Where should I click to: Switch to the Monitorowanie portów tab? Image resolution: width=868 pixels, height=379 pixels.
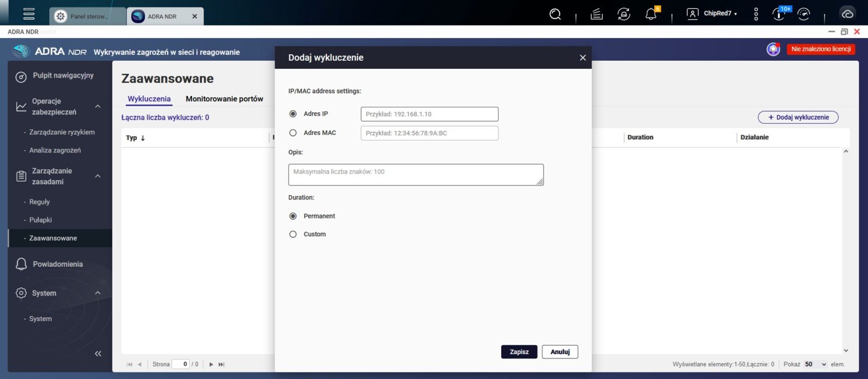224,99
